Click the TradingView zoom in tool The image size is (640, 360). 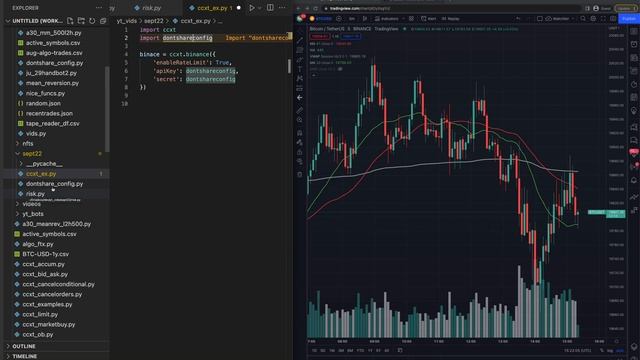300,120
